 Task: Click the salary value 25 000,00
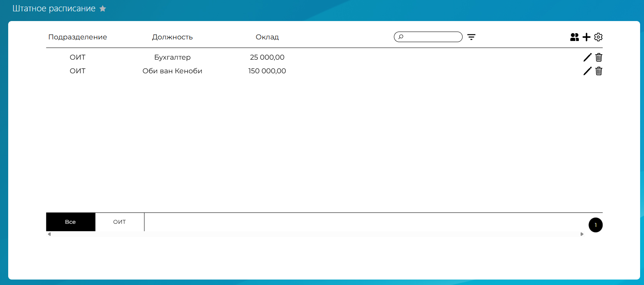click(267, 57)
